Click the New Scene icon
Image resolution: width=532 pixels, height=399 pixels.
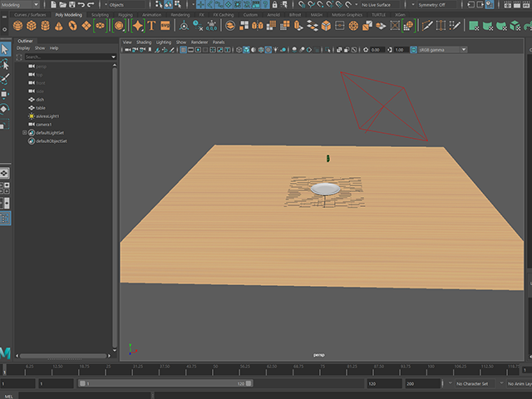click(53, 5)
